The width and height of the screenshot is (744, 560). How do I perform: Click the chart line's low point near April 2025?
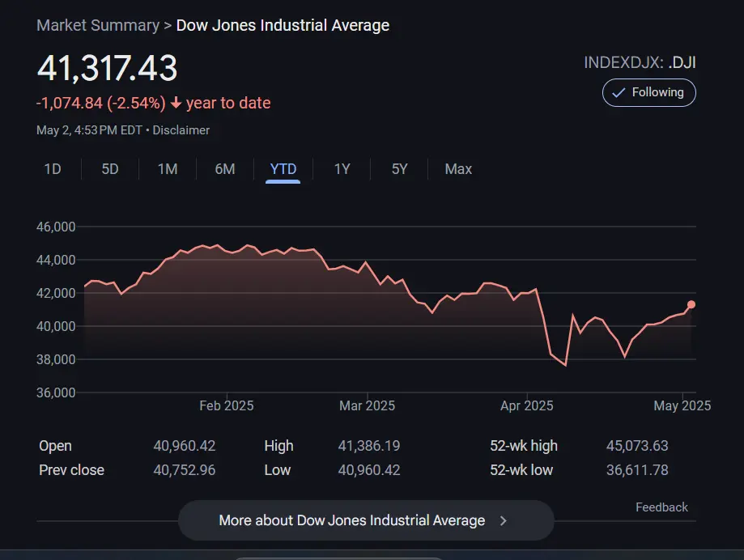[x=565, y=365]
